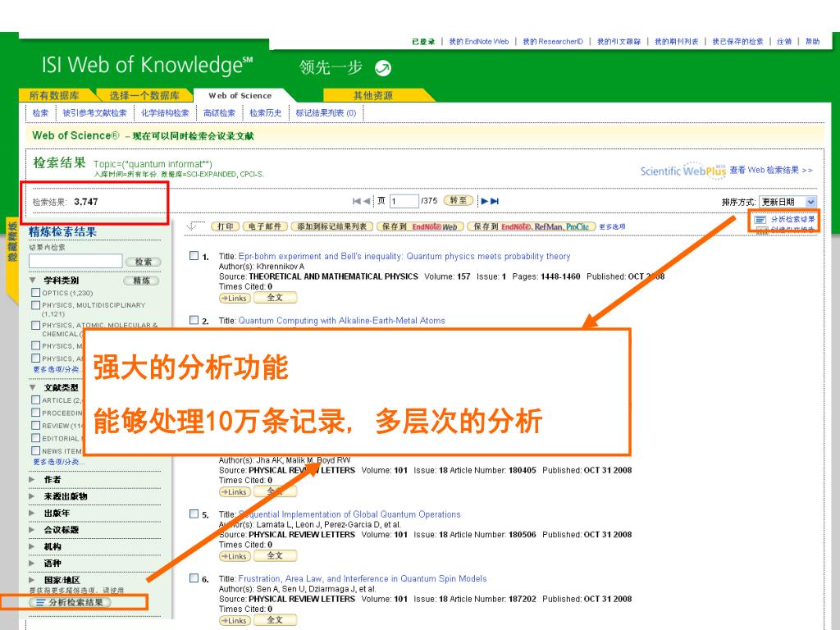This screenshot has height=630, width=840.
Task: Expand the 机构 refine section
Action: (x=32, y=546)
